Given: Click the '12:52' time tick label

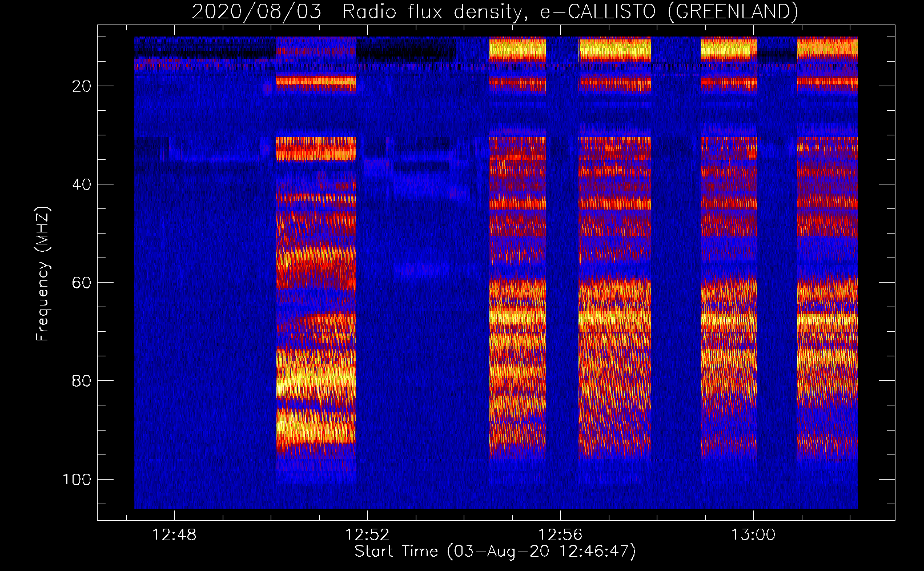Looking at the screenshot, I should coord(367,535).
